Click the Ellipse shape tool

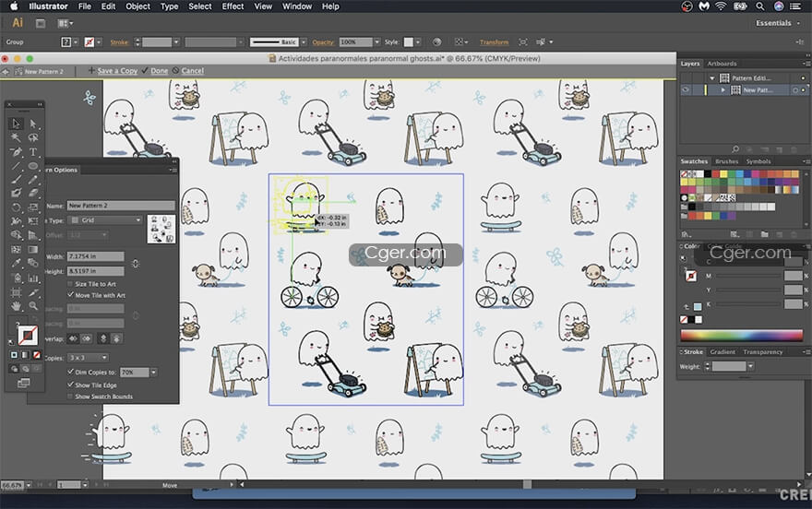[x=33, y=166]
